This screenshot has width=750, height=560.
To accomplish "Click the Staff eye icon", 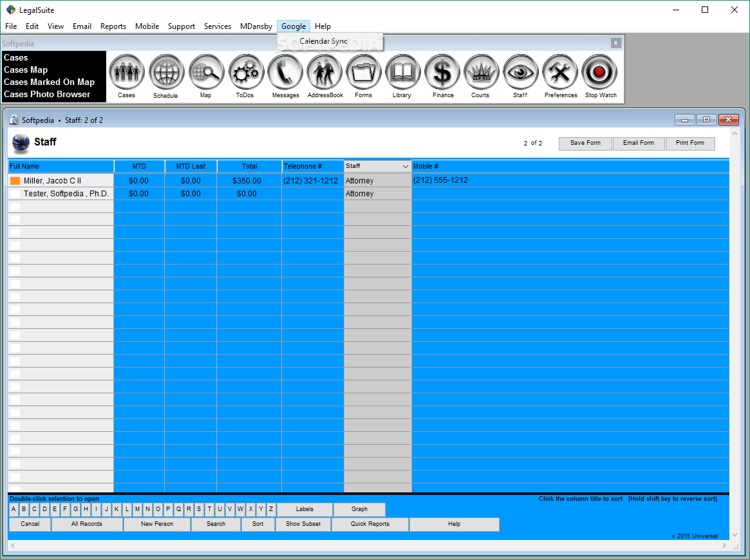I will [520, 72].
